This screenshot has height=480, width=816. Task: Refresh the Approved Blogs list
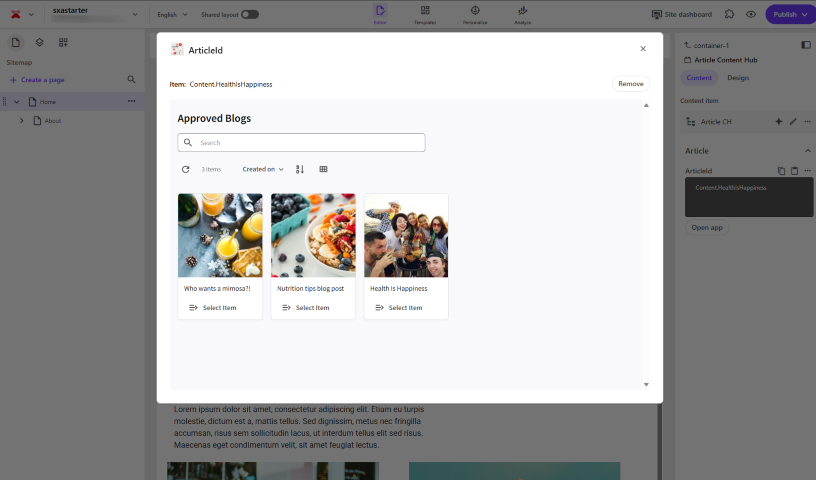(186, 170)
